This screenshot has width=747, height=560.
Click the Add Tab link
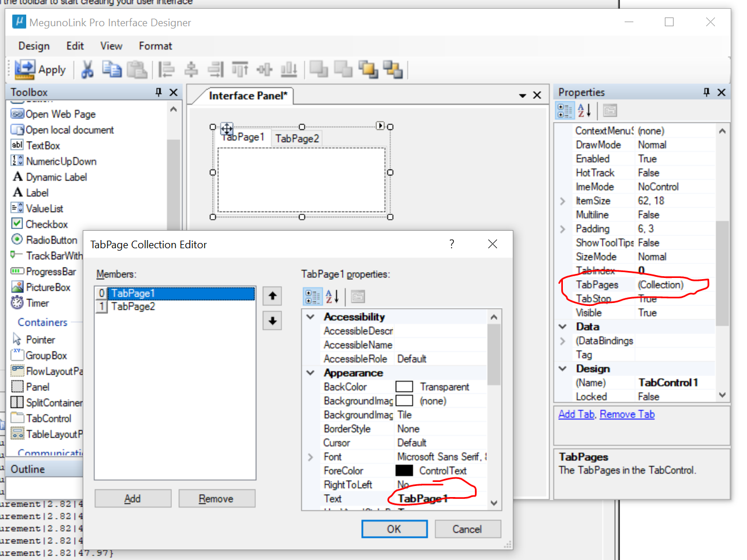point(576,414)
